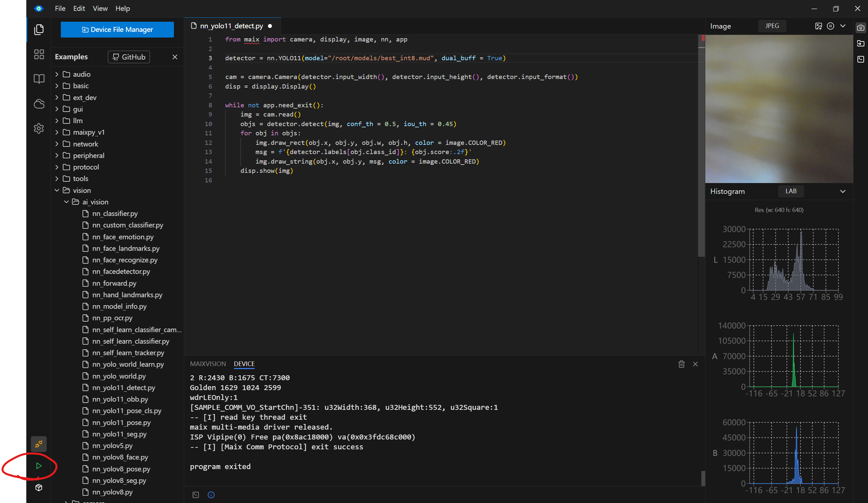This screenshot has height=503, width=868.
Task: Click Device File Manager button
Action: 117,30
